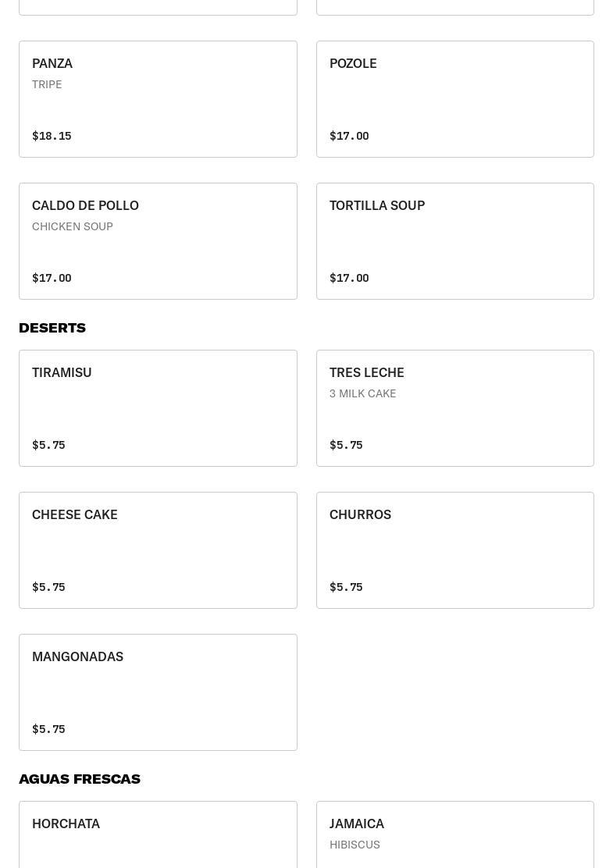613x868 pixels.
Task: Select the CHURROS dessert card
Action: tap(454, 550)
